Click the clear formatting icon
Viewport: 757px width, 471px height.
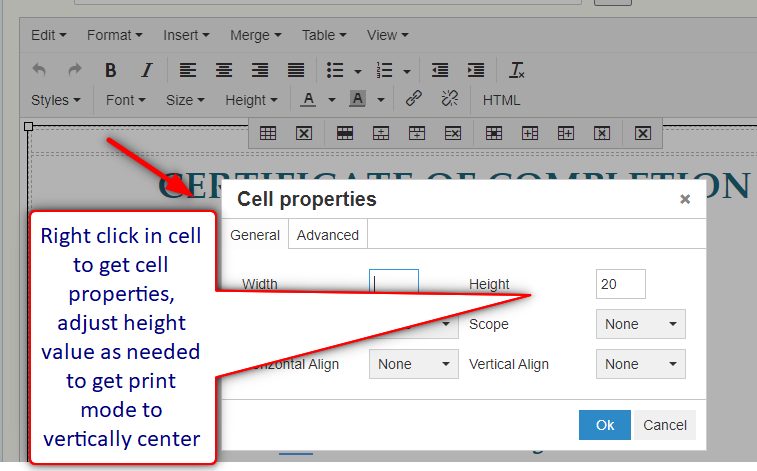(517, 70)
